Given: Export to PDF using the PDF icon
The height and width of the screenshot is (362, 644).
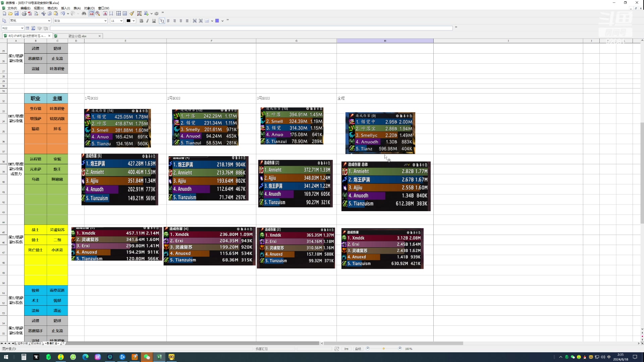Looking at the screenshot, I should click(x=30, y=13).
